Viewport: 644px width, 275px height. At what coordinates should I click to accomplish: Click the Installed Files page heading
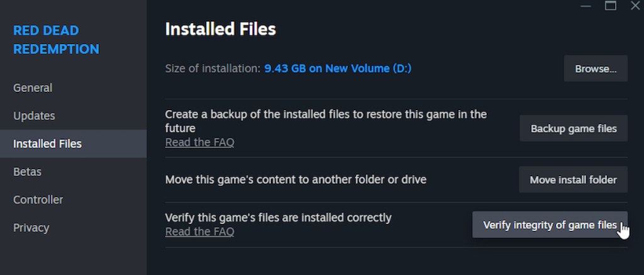pyautogui.click(x=220, y=29)
